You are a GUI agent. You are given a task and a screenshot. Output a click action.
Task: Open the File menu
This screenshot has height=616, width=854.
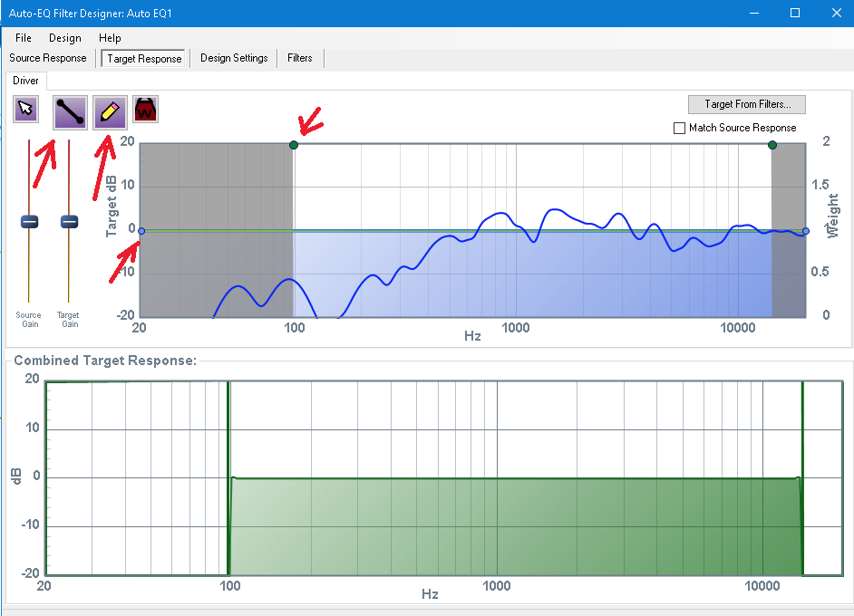tap(24, 38)
